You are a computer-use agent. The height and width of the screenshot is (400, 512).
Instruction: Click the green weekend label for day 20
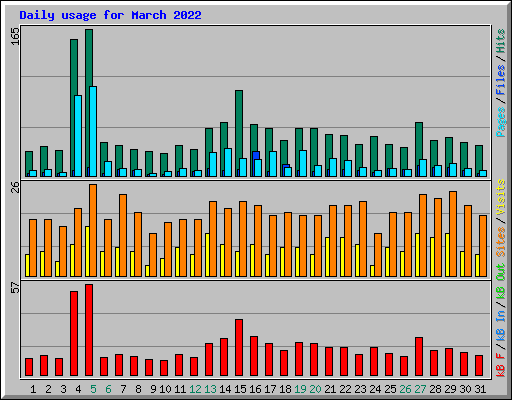click(x=315, y=389)
